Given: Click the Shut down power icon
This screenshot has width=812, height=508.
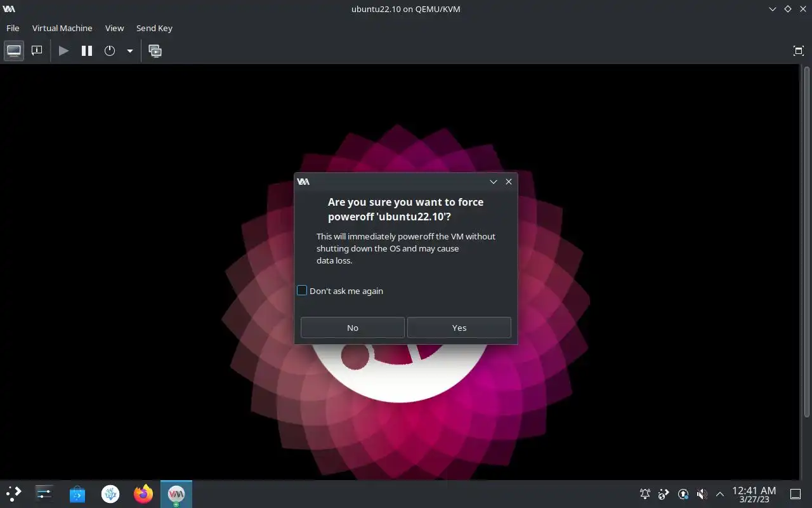Looking at the screenshot, I should [110, 51].
